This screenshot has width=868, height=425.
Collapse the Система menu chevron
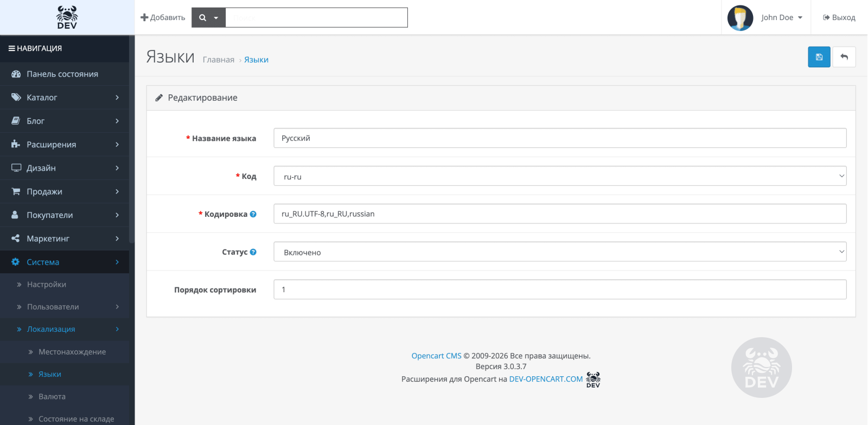click(x=117, y=262)
